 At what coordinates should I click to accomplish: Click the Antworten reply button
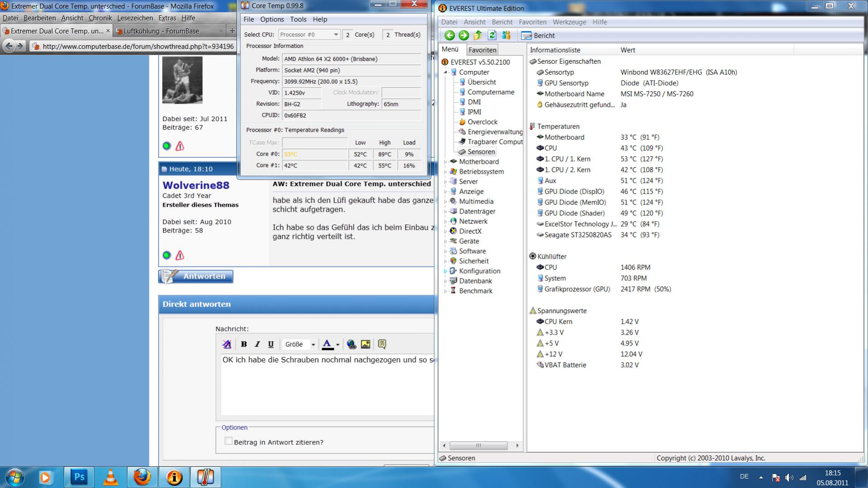tap(196, 276)
